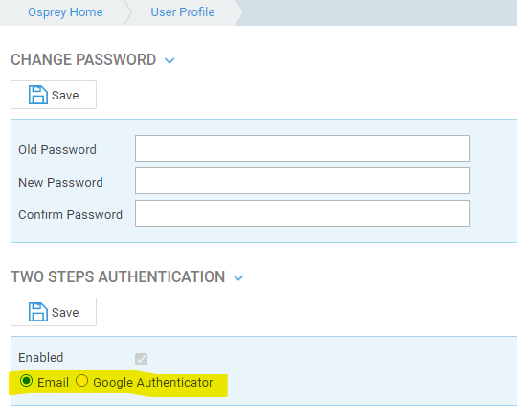Collapse the Change Password section chevron
Viewport: 517px width, 420px height.
coord(169,60)
